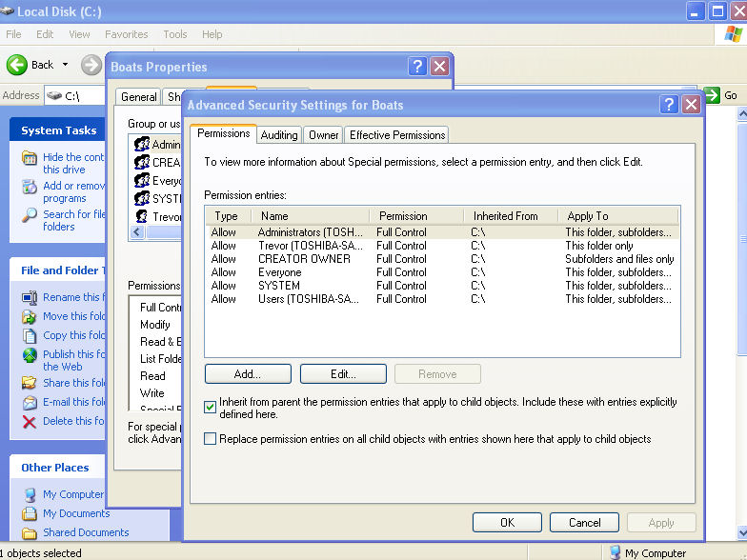Click the My Documents link
This screenshot has width=747, height=560.
coord(76,514)
